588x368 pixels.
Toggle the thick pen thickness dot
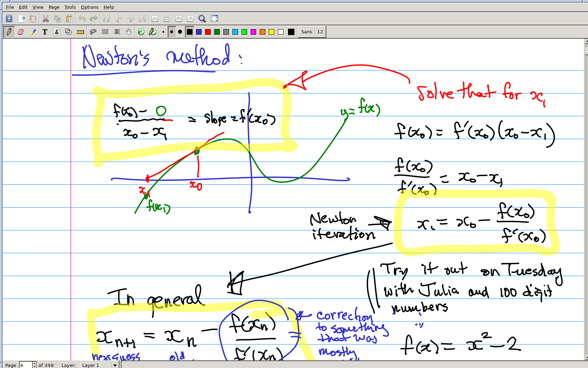[x=180, y=32]
